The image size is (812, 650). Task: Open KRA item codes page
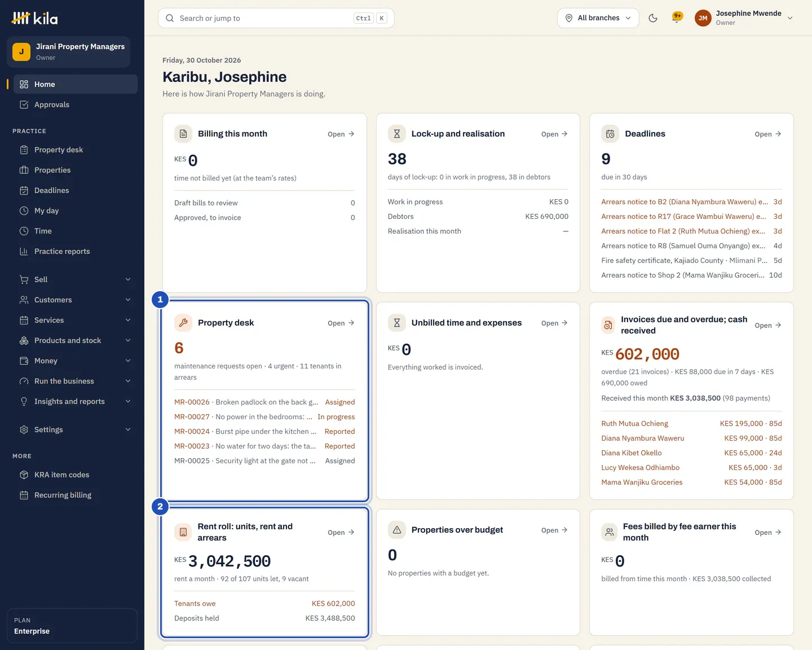click(x=75, y=475)
